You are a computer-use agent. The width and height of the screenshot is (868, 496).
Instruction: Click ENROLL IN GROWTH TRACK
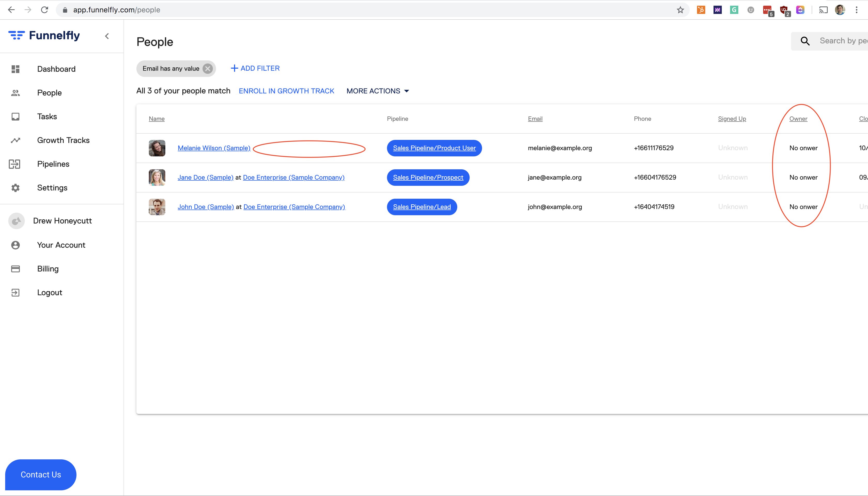(x=286, y=91)
